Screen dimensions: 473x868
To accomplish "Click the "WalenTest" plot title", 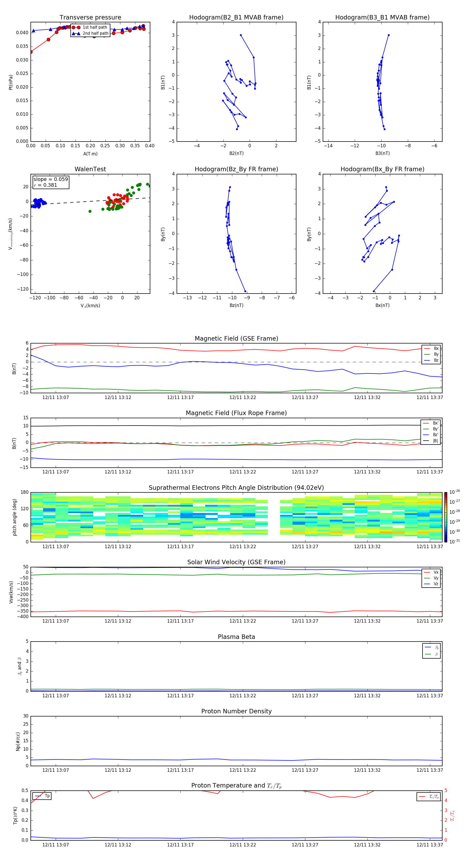I will point(90,169).
